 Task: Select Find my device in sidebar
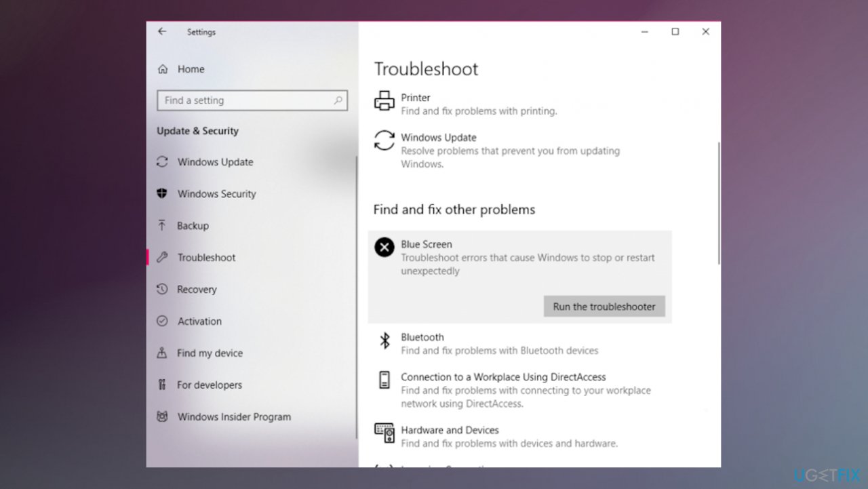210,353
